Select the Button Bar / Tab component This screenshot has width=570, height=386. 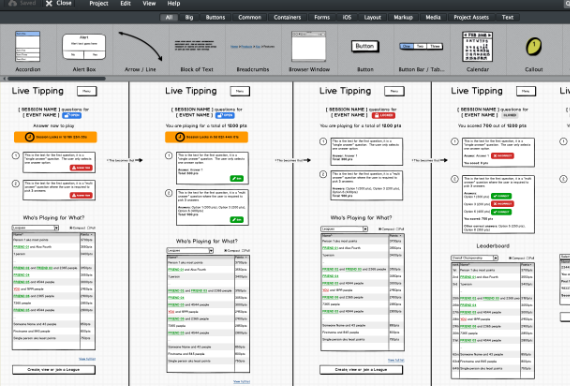[421, 46]
